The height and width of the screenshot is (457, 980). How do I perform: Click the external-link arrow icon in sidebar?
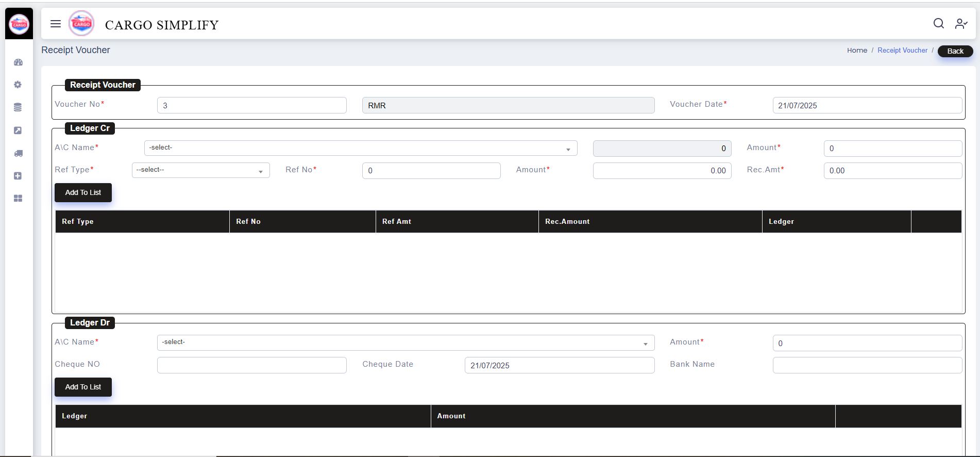(18, 130)
